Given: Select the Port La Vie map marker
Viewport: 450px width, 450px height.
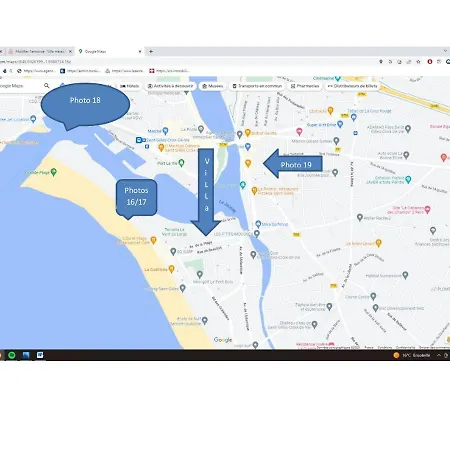Looking at the screenshot, I should point(181,163).
